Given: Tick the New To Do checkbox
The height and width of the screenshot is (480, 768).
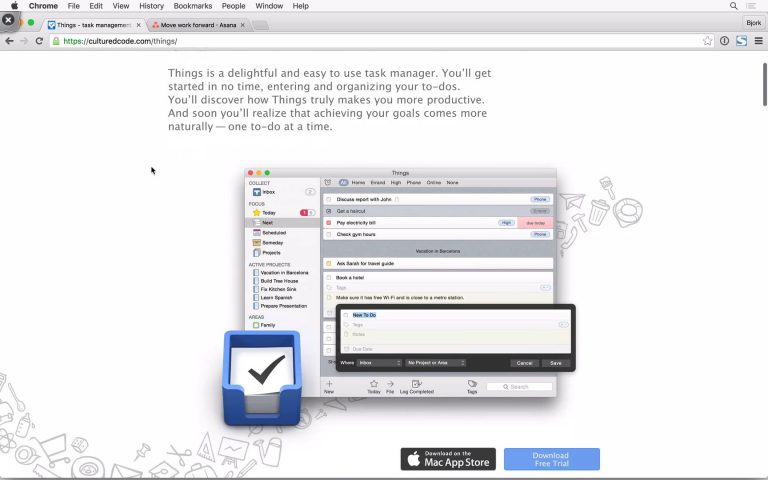Looking at the screenshot, I should pyautogui.click(x=346, y=315).
